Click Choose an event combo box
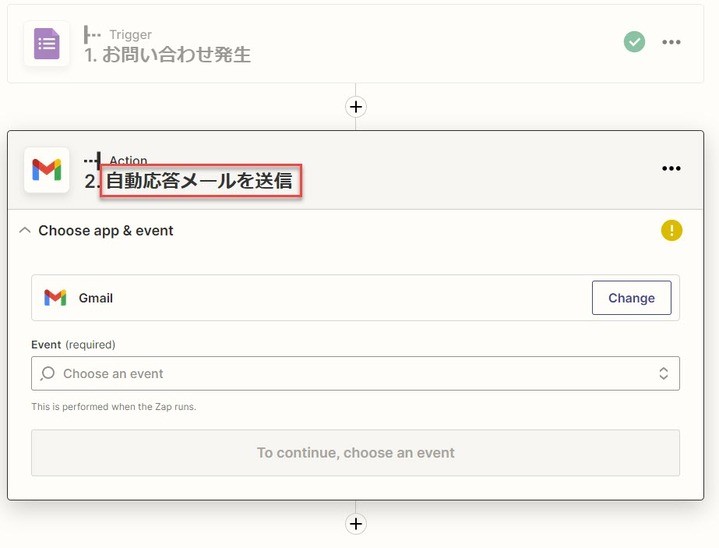Screen dimensions: 719x548 pos(355,373)
